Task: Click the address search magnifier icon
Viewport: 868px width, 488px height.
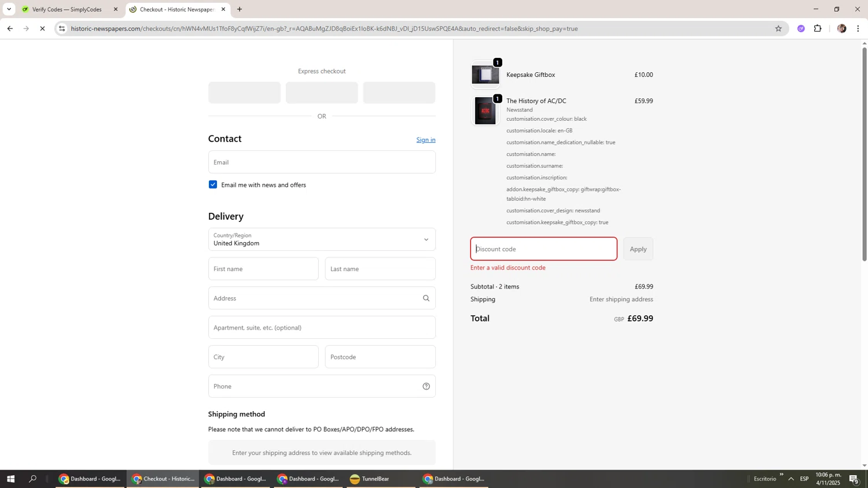Action: coord(426,298)
